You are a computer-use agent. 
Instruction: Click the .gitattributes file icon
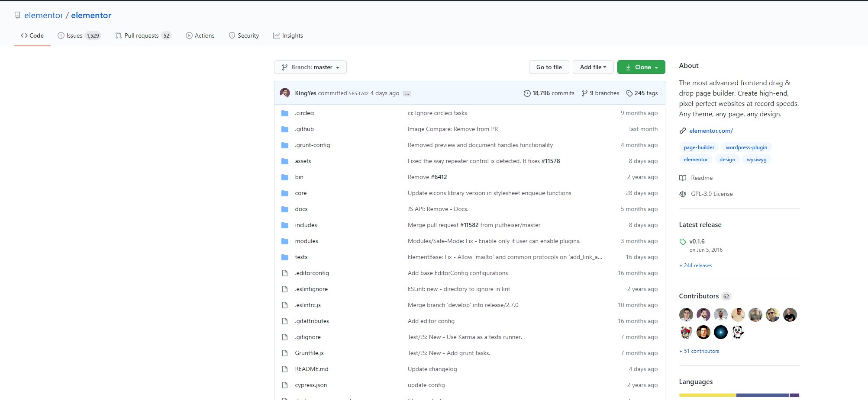[285, 321]
